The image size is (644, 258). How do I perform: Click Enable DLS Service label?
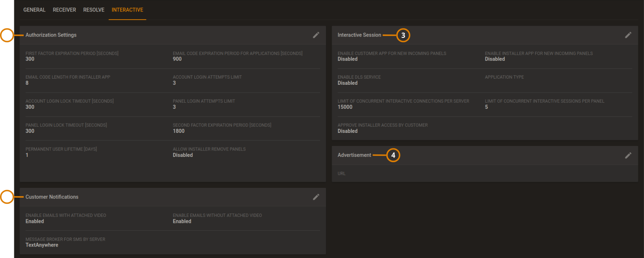[x=359, y=77]
